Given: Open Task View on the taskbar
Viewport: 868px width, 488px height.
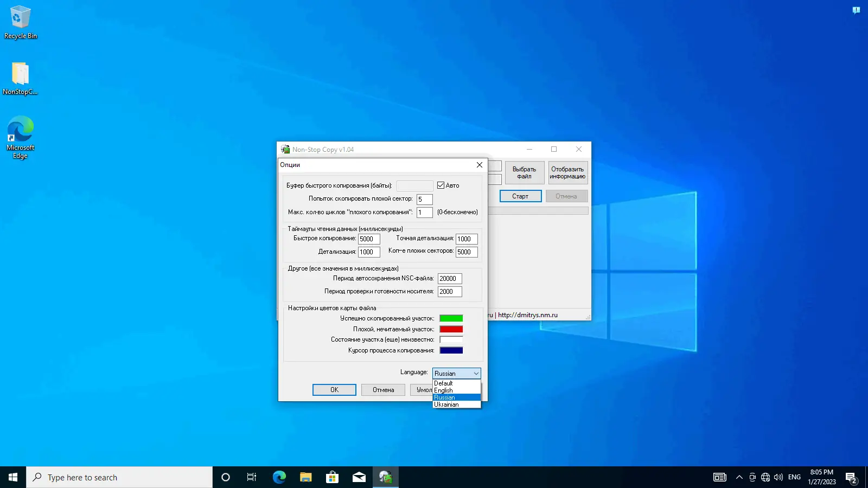Looking at the screenshot, I should 252,477.
